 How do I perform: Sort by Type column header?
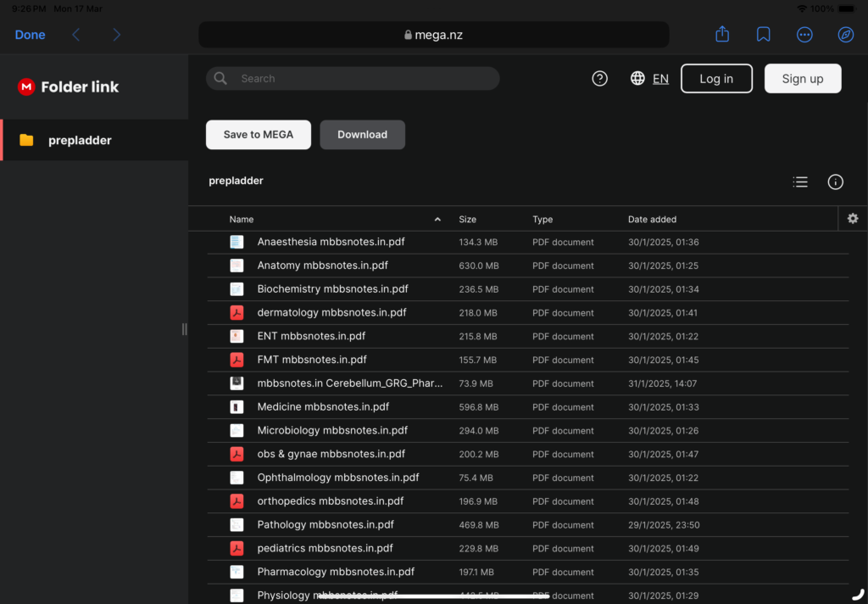coord(542,220)
